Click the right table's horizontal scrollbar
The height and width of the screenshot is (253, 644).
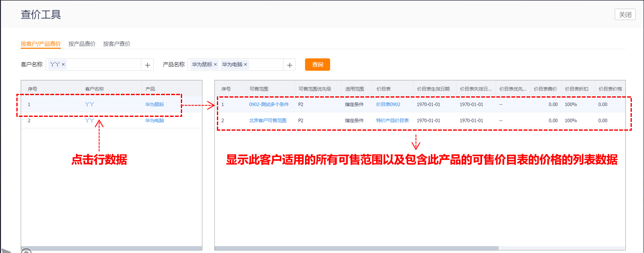(357, 248)
